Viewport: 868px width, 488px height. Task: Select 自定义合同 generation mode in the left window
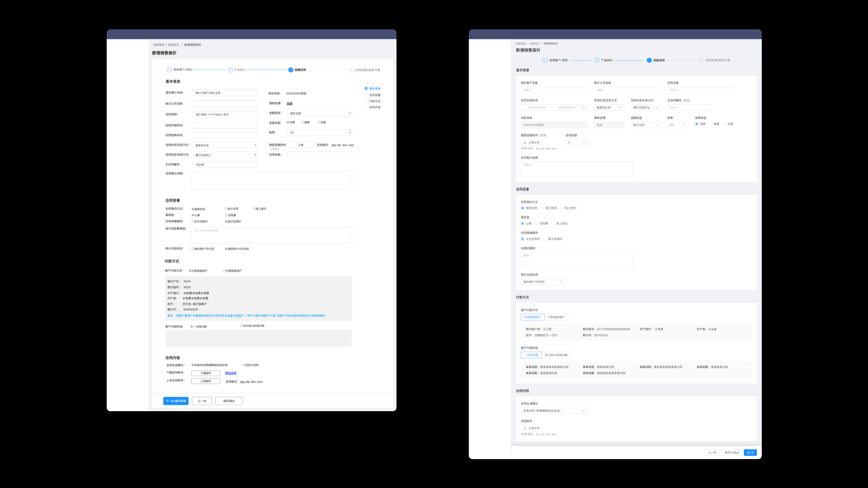[x=244, y=365]
